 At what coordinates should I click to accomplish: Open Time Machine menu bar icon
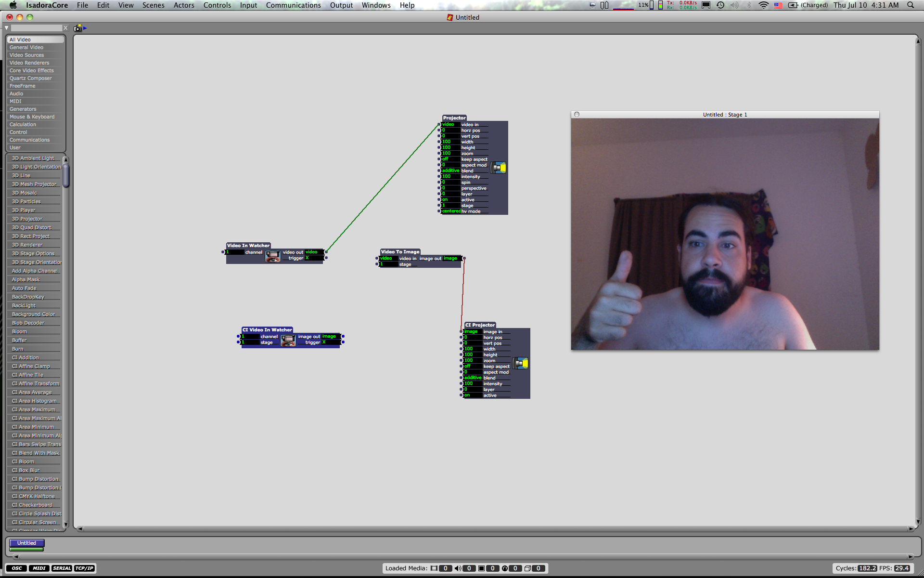coord(720,5)
